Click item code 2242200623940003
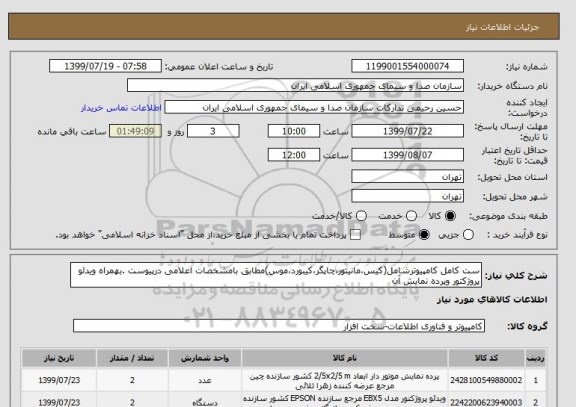 point(486,403)
